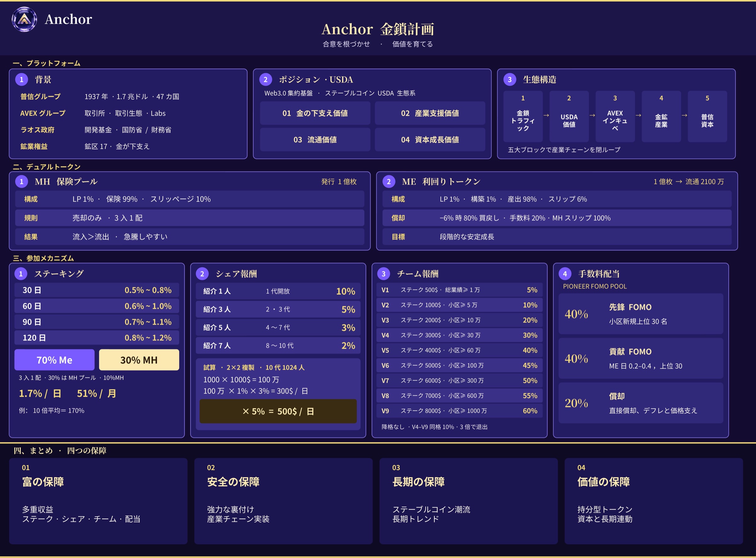Image resolution: width=756 pixels, height=558 pixels.
Task: Click the V4 team reward row
Action: pyautogui.click(x=459, y=335)
